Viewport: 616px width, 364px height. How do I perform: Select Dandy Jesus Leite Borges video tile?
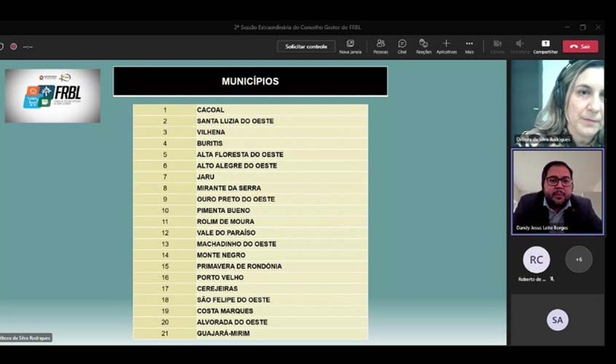pos(558,191)
